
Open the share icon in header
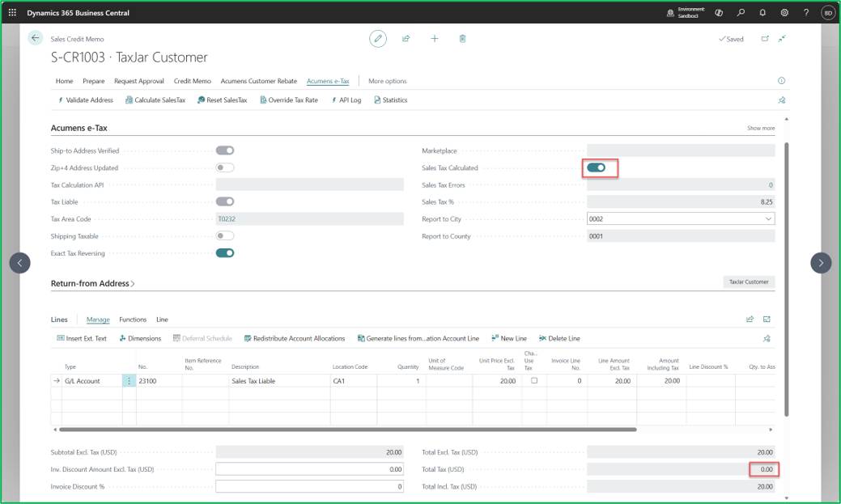[x=406, y=39]
